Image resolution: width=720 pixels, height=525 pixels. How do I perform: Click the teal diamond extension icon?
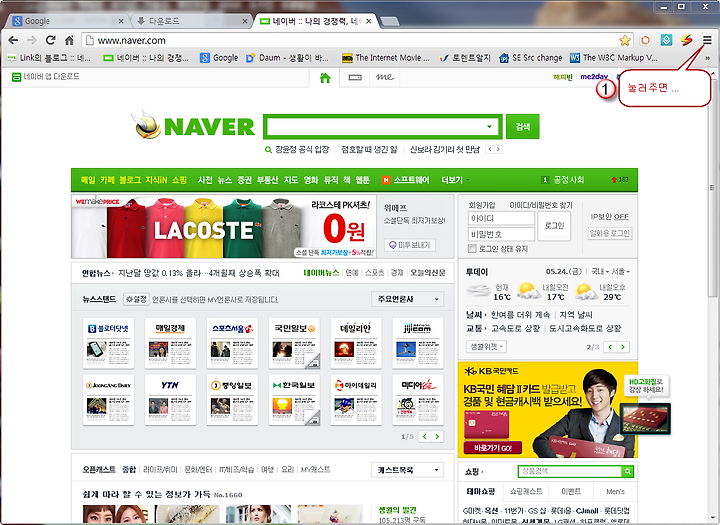pos(666,40)
